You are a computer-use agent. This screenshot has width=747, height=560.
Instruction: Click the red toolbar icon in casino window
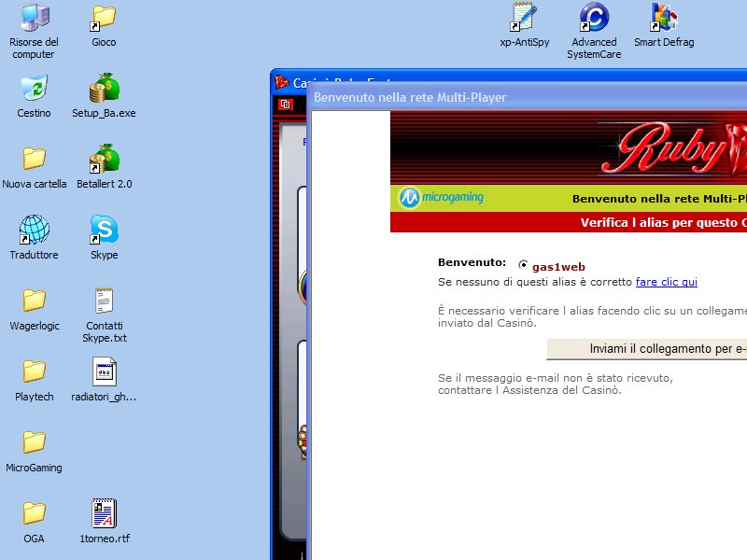pyautogui.click(x=286, y=105)
